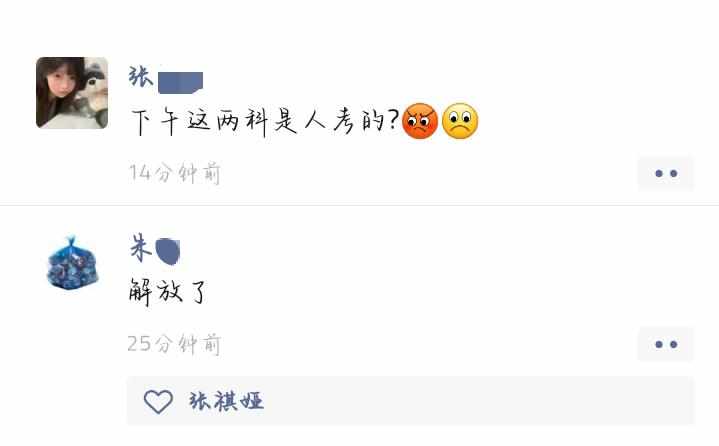Image resolution: width=719 pixels, height=446 pixels.
Task: Tap the divider line between the posts
Action: pyautogui.click(x=360, y=205)
